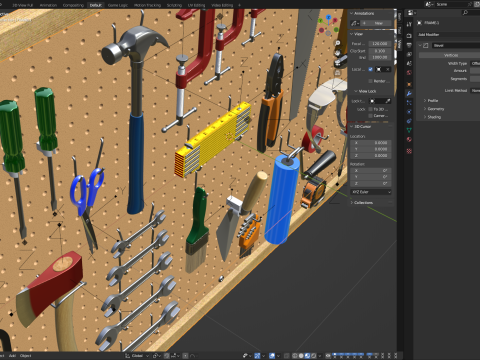Open the View Layer properties tab
The width and height of the screenshot is (480, 360).
[x=409, y=54]
